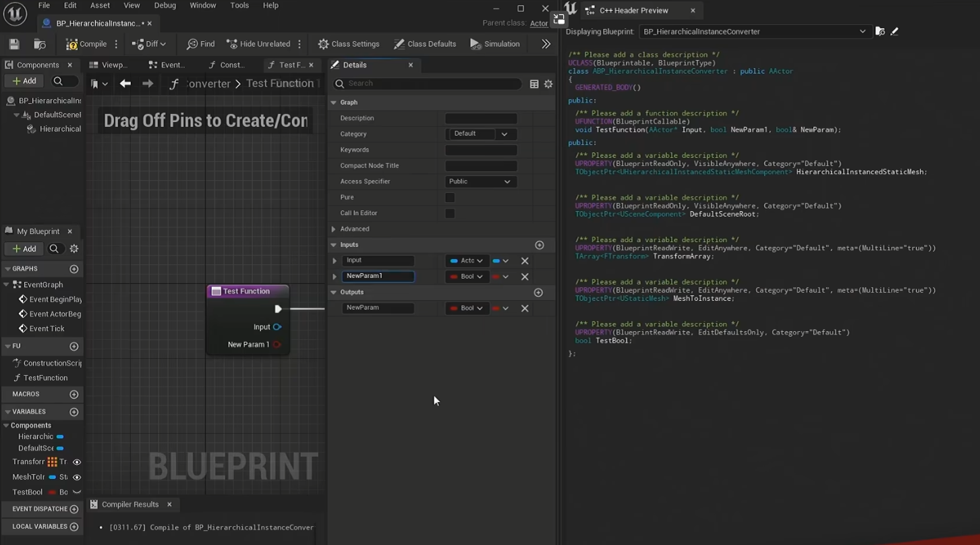Remove the Input parameter
The width and height of the screenshot is (980, 545).
click(525, 260)
